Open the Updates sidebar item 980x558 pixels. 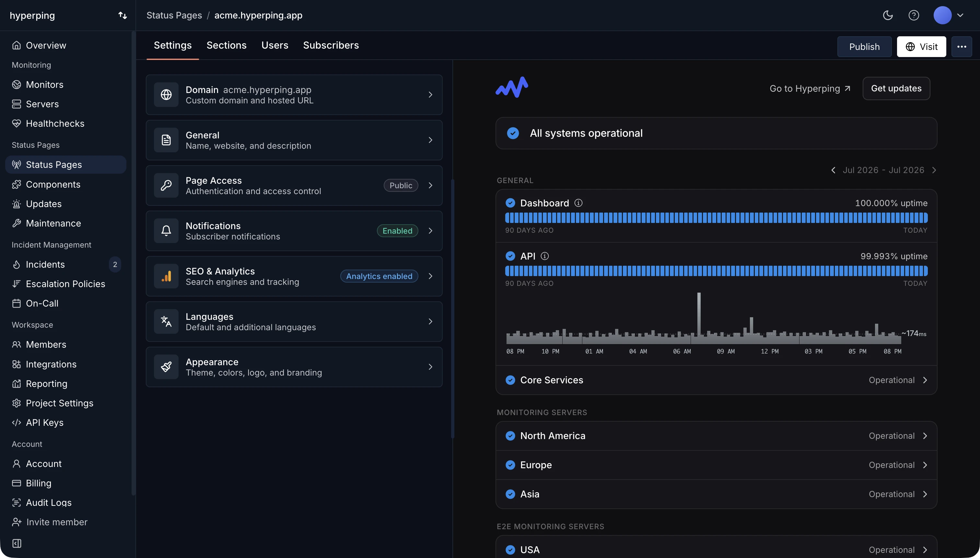point(65,204)
